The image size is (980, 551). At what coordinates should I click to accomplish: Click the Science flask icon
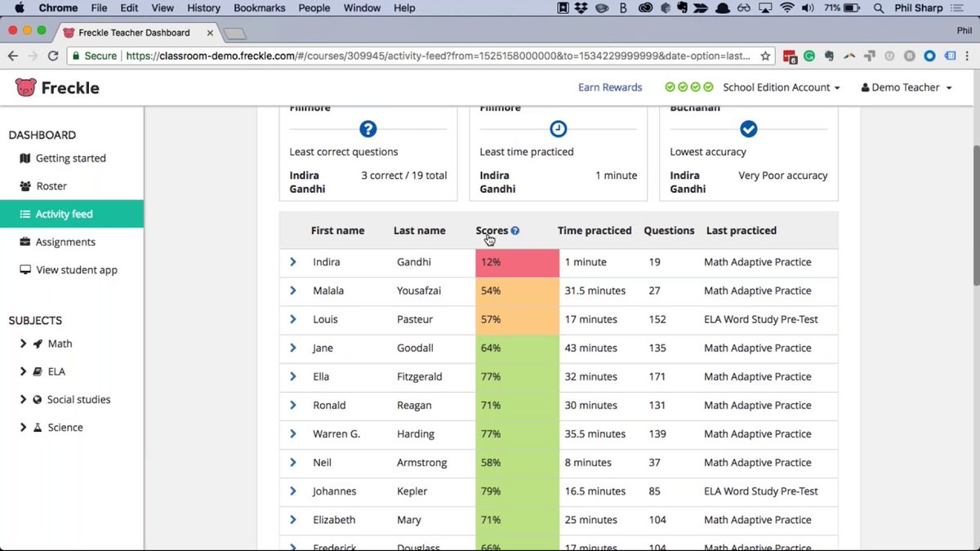coord(38,427)
